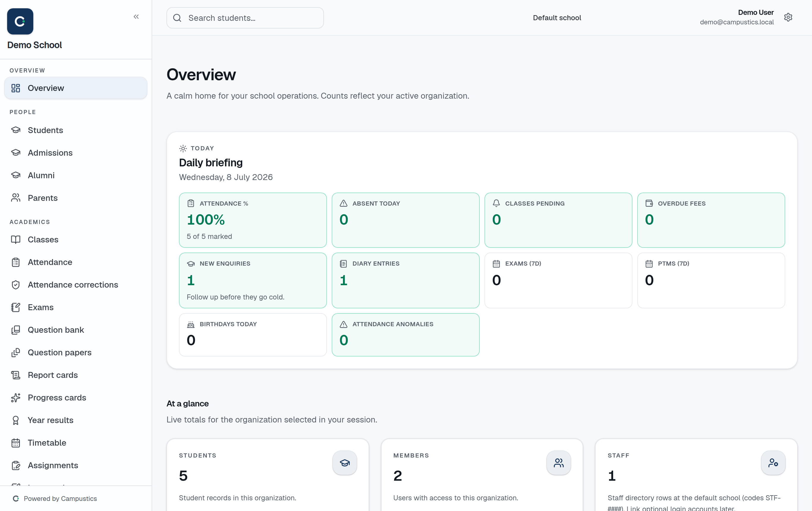This screenshot has height=511, width=812.
Task: Open the Diary Entries card
Action: (405, 280)
